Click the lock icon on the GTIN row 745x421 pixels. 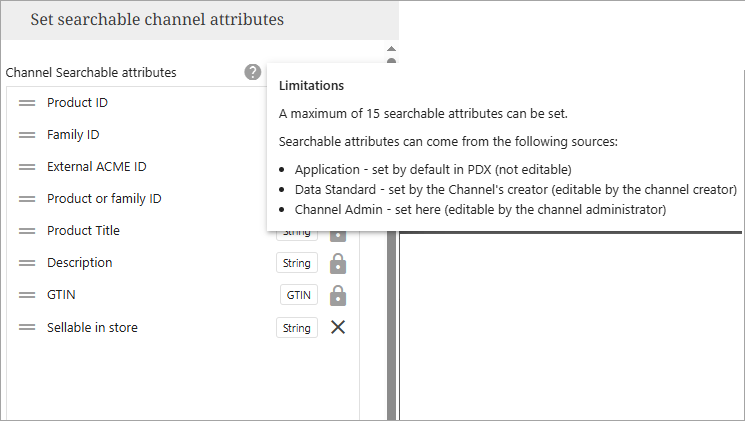(x=338, y=295)
